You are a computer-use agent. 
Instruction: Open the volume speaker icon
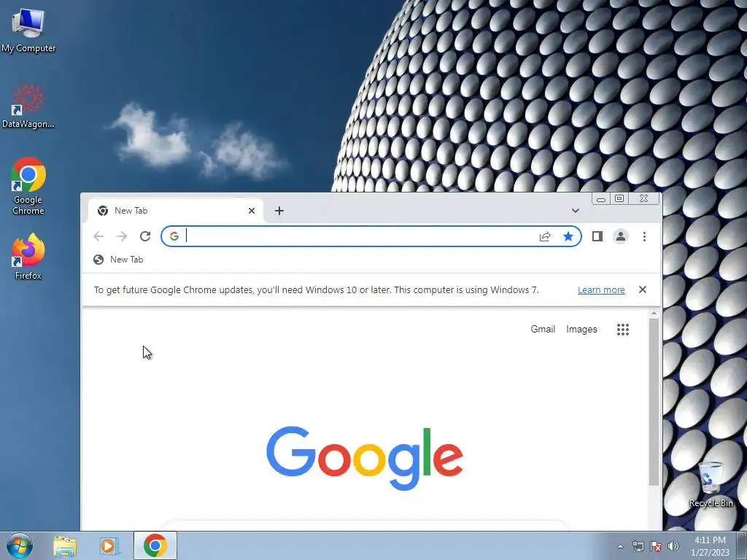673,546
